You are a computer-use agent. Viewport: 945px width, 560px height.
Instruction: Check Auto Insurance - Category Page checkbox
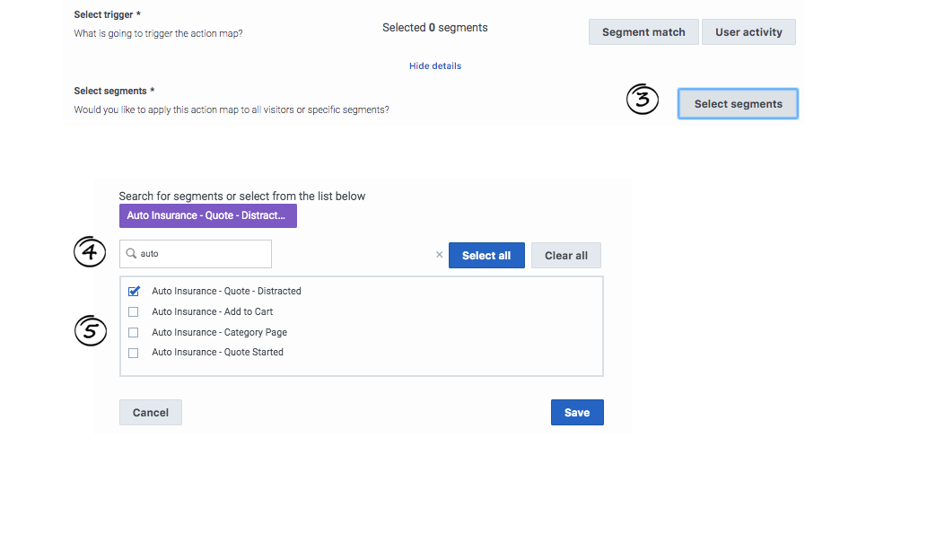[133, 332]
